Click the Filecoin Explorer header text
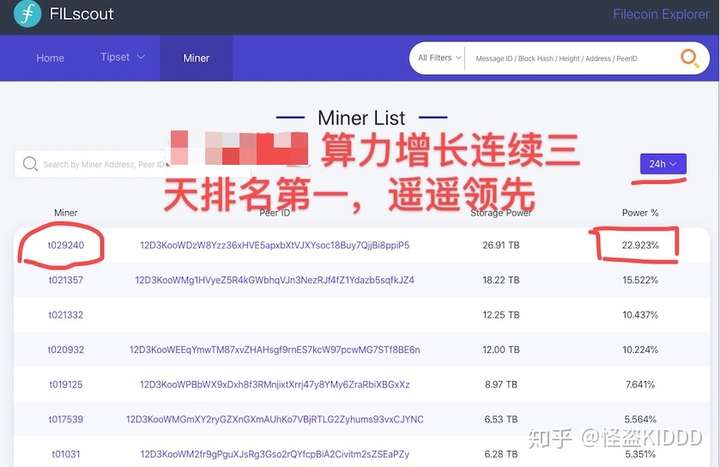 tap(661, 15)
